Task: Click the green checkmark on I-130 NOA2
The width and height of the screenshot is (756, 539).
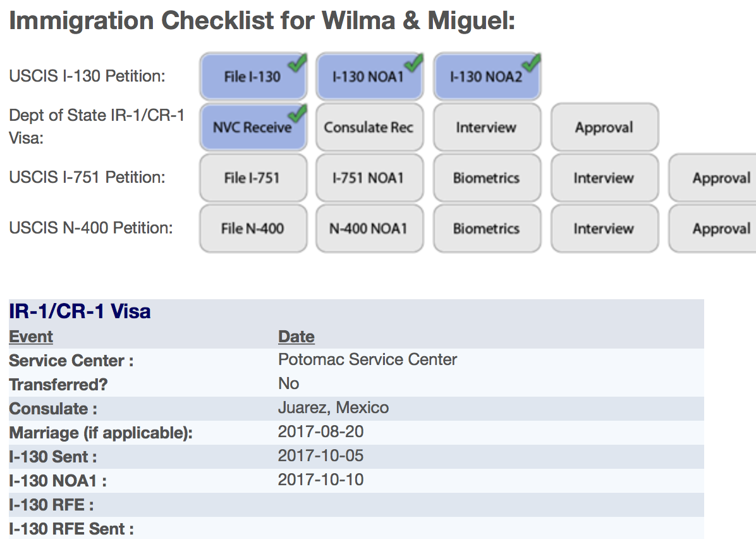Action: (x=532, y=63)
